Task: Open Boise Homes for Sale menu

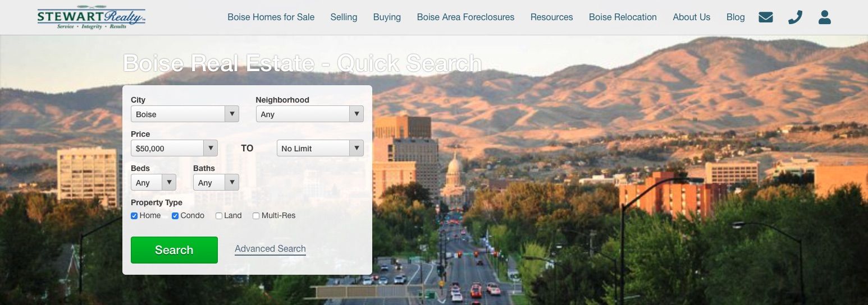Action: (x=271, y=17)
